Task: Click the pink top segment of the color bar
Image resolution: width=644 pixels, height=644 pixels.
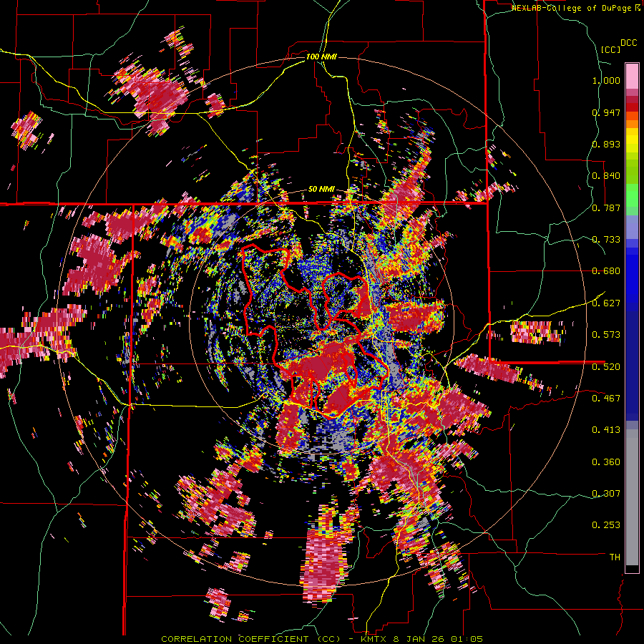Action: pos(632,76)
